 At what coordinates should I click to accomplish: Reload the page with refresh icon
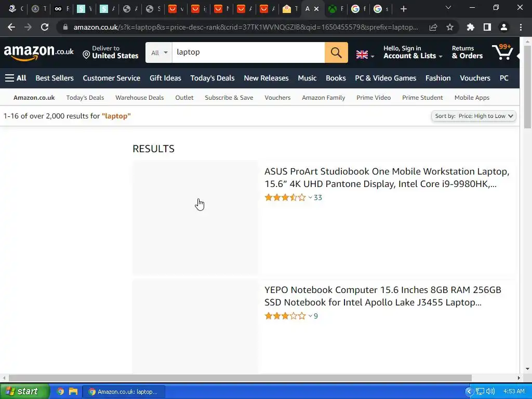pyautogui.click(x=45, y=27)
